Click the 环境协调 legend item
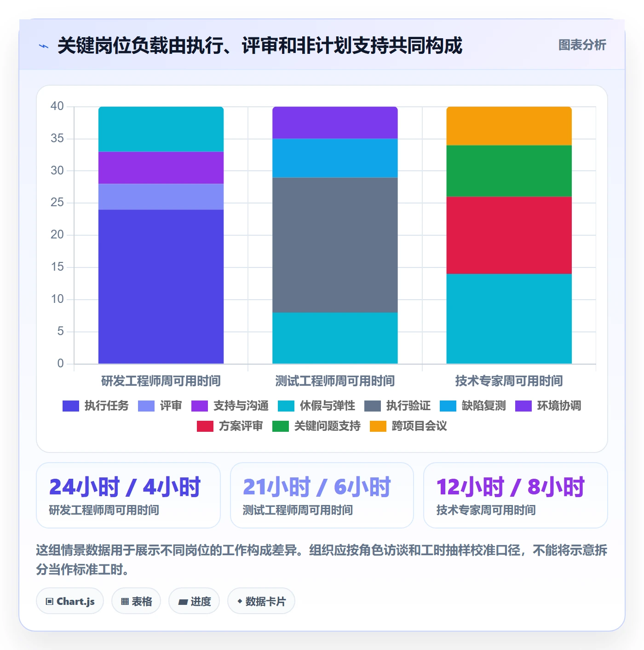644x650 pixels. pos(548,406)
